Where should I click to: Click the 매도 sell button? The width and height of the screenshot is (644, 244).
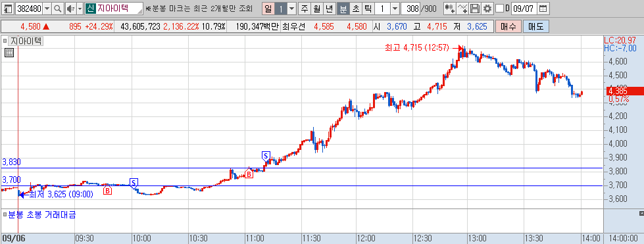(x=536, y=27)
